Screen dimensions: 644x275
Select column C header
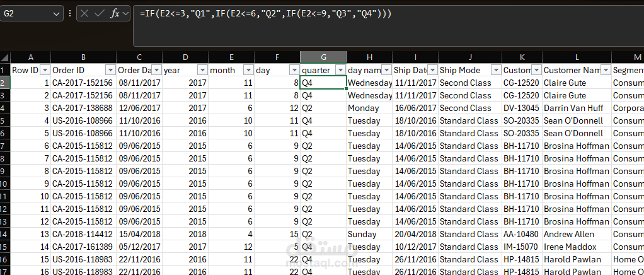pos(139,57)
